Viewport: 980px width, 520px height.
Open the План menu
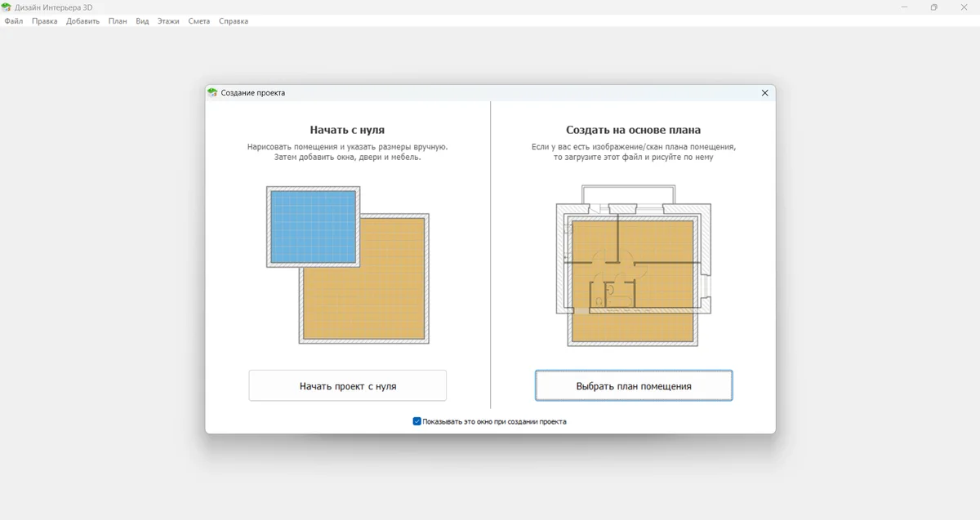118,21
